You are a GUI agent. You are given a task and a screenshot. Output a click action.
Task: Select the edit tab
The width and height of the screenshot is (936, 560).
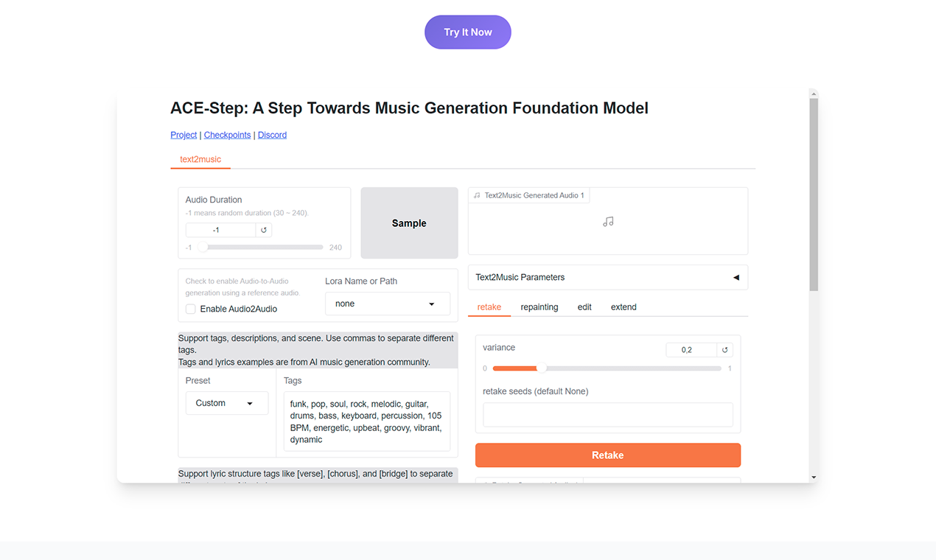tap(584, 307)
